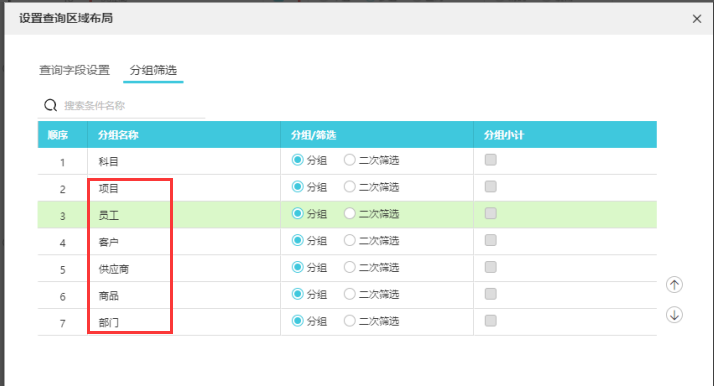Select 分组 radio for 客户 row
The height and width of the screenshot is (386, 714).
(298, 240)
